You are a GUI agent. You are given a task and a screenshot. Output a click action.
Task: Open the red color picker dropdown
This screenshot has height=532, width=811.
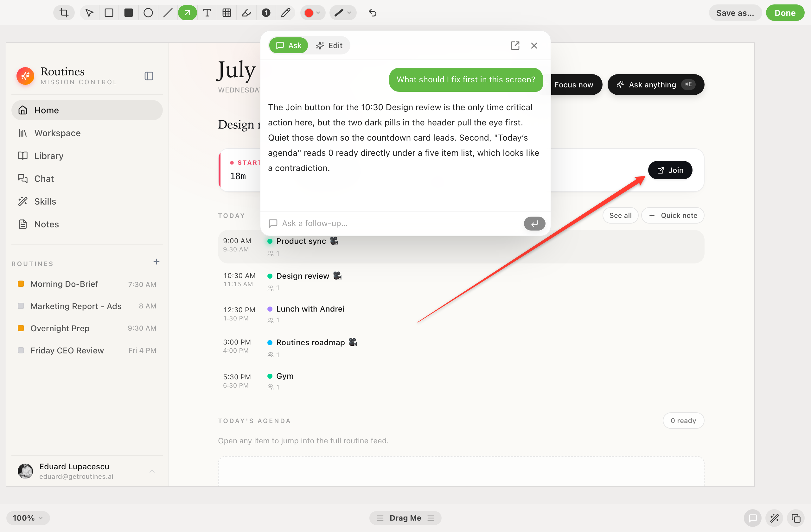pyautogui.click(x=312, y=13)
